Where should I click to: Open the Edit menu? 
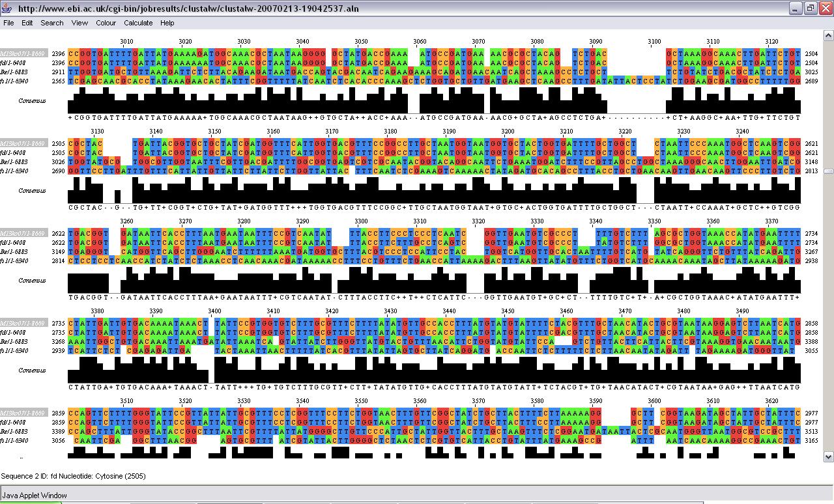pyautogui.click(x=27, y=23)
